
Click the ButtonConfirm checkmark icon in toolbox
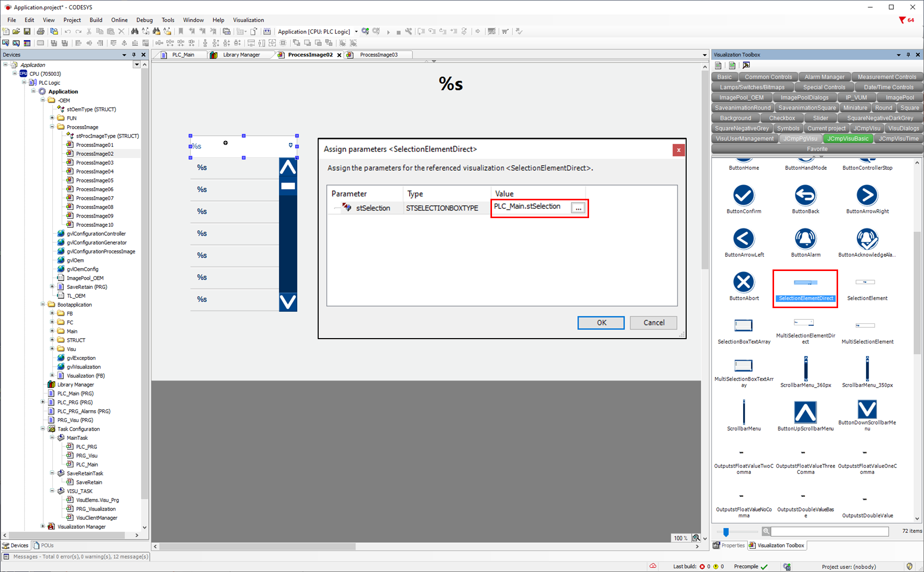point(744,196)
